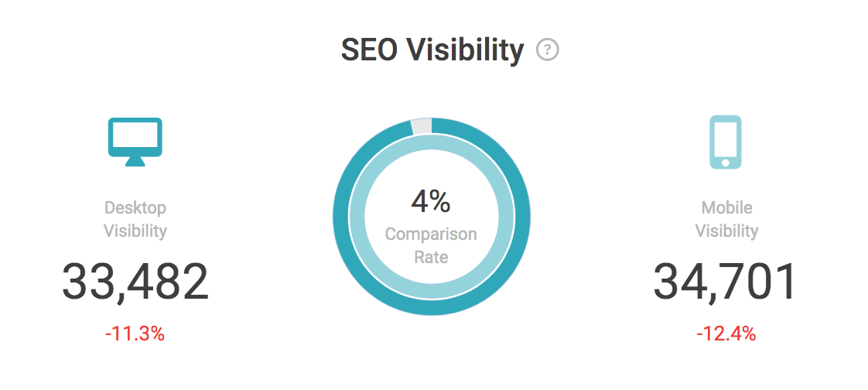Screen dimensions: 868x390
Task: Click the dark teal outer ring
Action: click(341, 217)
